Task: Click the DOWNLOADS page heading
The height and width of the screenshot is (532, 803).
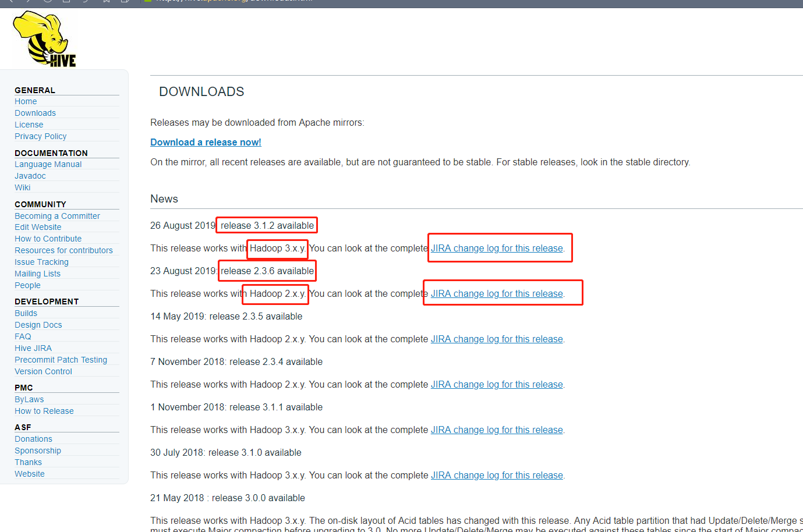Action: [201, 91]
